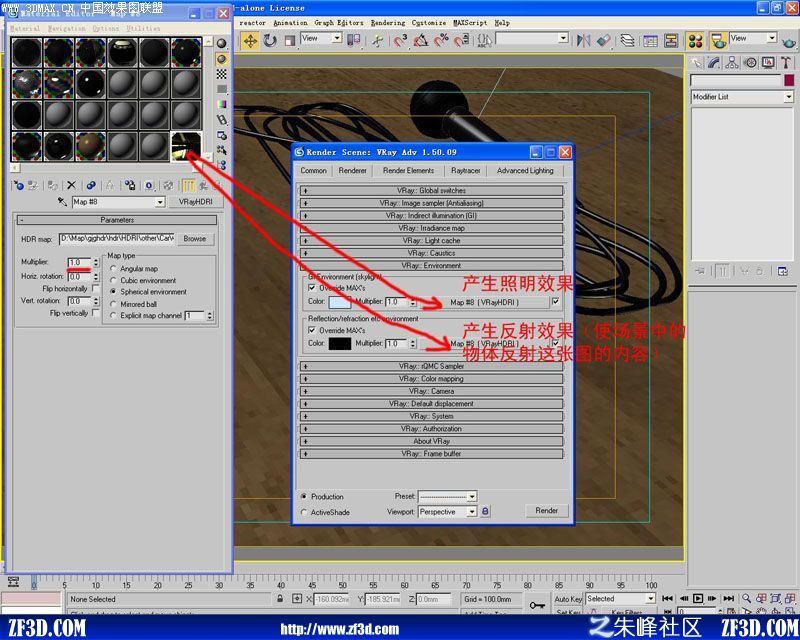
Task: Click the HDR map path field
Action: [117, 239]
